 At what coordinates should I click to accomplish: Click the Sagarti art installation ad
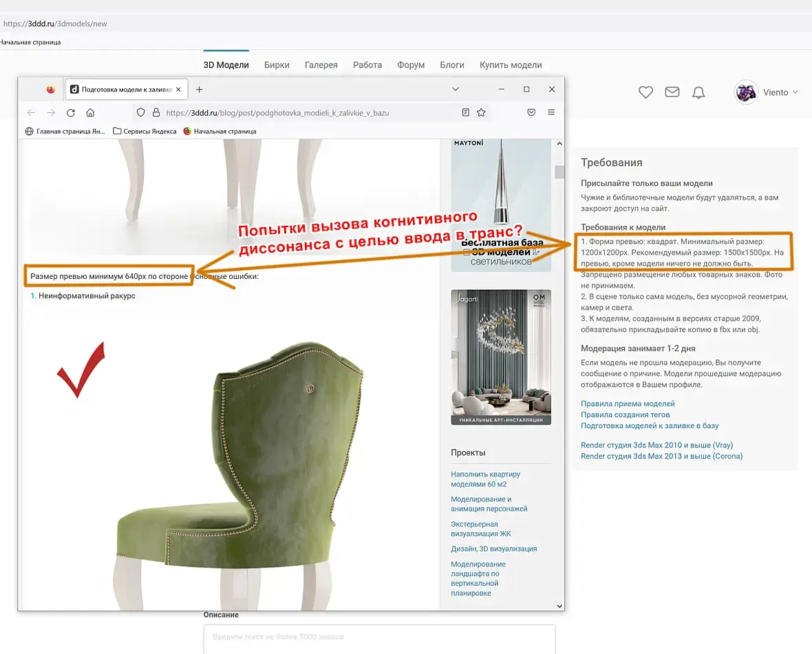pyautogui.click(x=501, y=357)
